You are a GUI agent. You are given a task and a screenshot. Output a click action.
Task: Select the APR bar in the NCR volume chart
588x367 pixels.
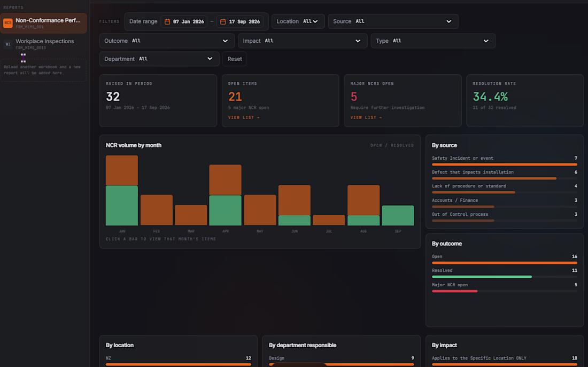point(226,195)
